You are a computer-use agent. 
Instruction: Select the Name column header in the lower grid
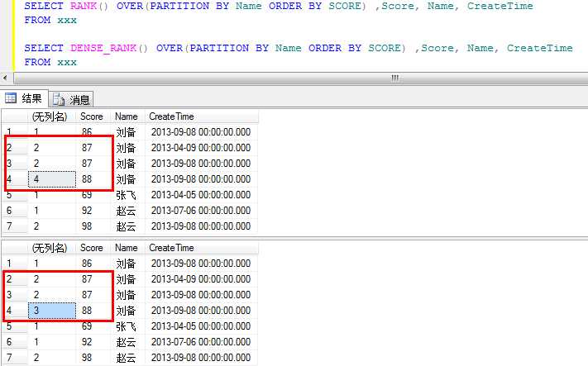(x=128, y=248)
